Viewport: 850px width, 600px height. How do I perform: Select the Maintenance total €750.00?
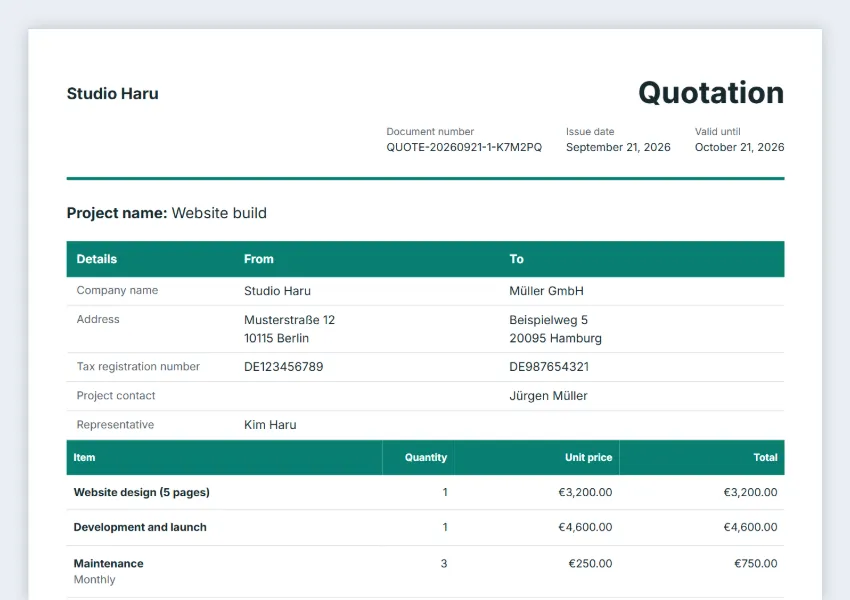pyautogui.click(x=756, y=564)
